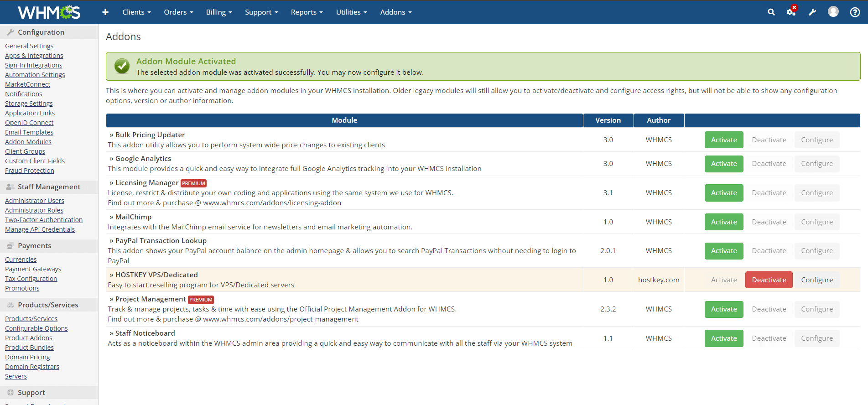Open the General Settings link

[x=29, y=46]
